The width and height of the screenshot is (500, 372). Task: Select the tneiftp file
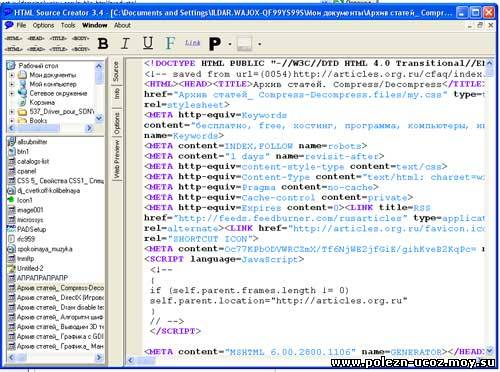(x=26, y=258)
